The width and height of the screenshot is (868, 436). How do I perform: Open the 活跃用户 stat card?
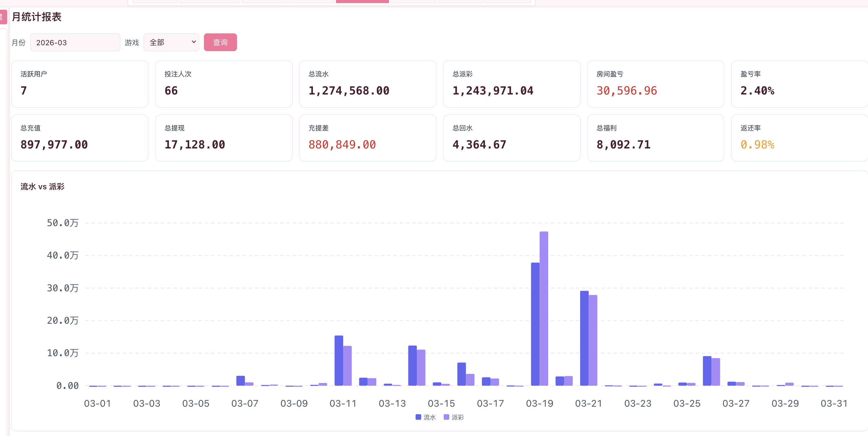pos(80,84)
